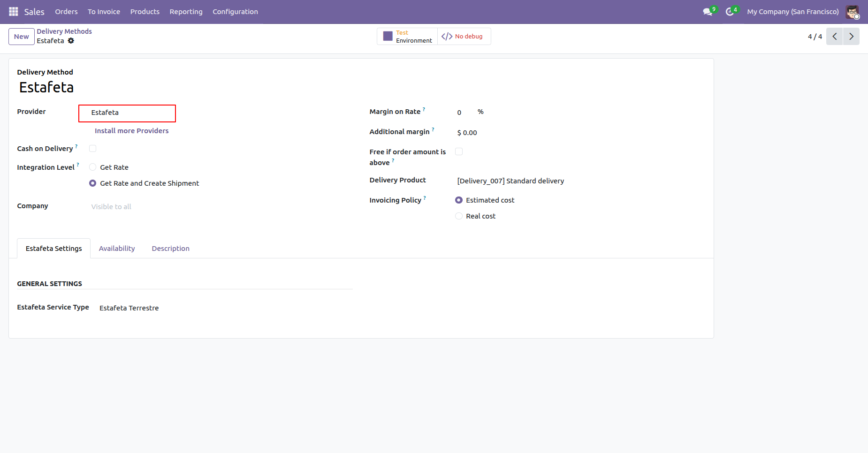Switch to the Description tab
The image size is (868, 453).
pyautogui.click(x=171, y=249)
